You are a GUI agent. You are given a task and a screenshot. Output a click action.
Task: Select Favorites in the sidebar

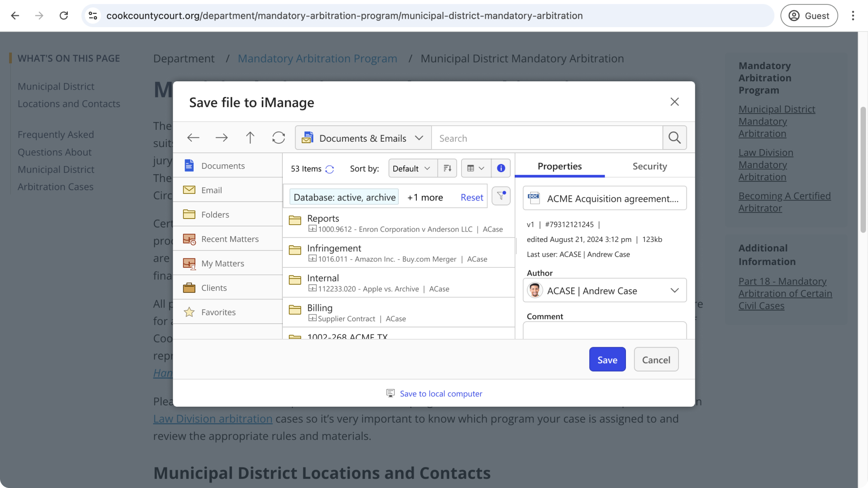(218, 312)
